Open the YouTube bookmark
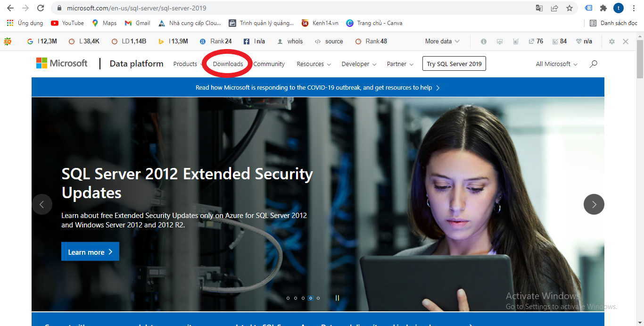Screen dimensions: 644x326 (x=67, y=23)
